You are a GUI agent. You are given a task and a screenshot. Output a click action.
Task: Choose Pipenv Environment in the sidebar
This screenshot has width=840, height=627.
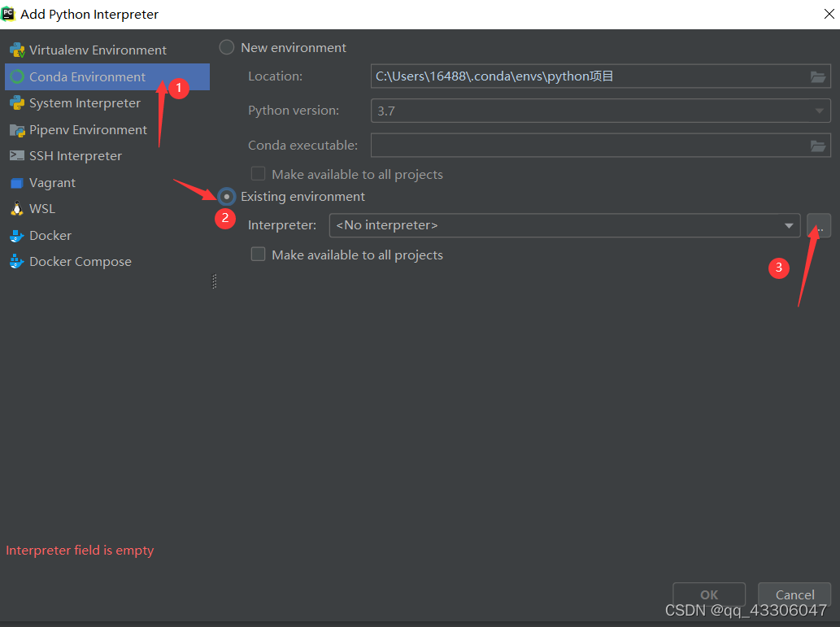pyautogui.click(x=107, y=129)
